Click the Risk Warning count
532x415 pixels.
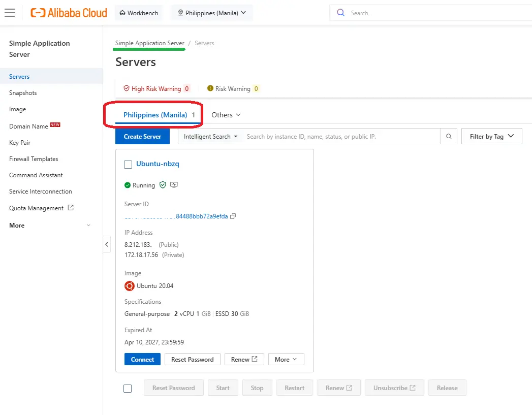(x=256, y=88)
